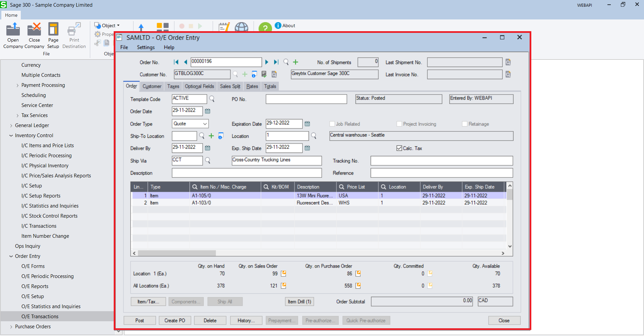The height and width of the screenshot is (336, 644).
Task: Click Close button at dialog bottom
Action: click(x=504, y=321)
